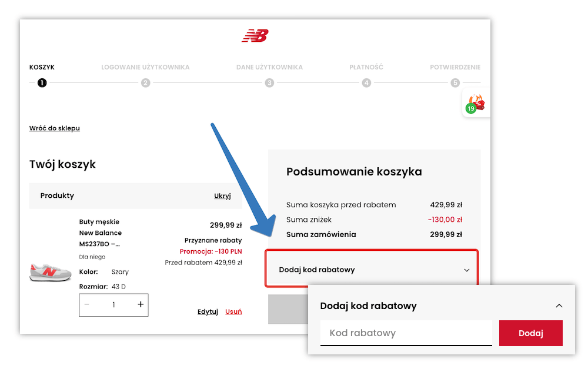Screen dimensions: 588x365
Task: Expand the Dodaj kod rabatowy section
Action: (372, 269)
